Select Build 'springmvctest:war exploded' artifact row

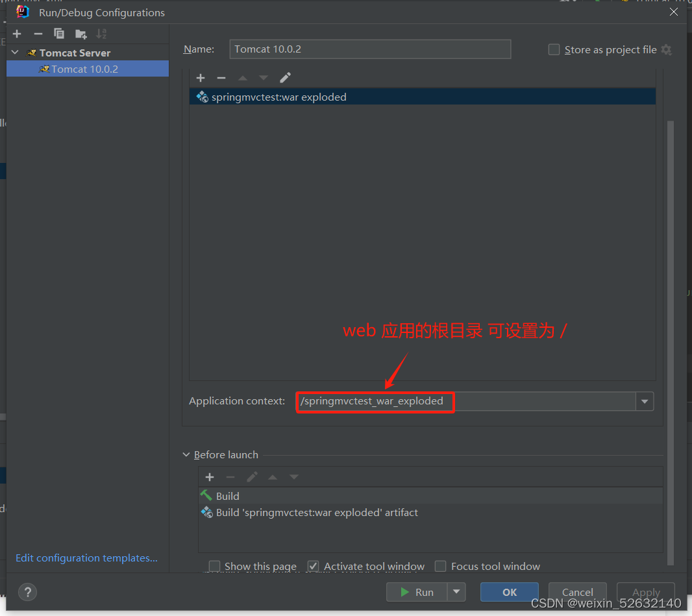coord(430,512)
